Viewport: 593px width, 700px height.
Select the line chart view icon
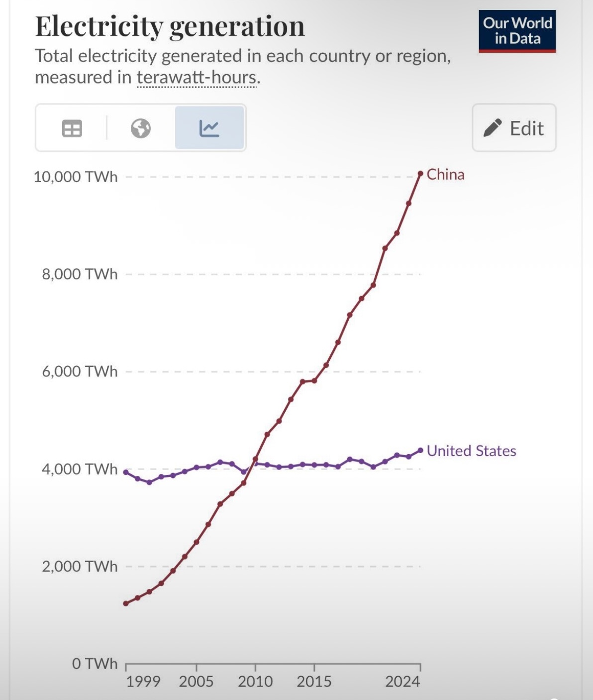click(x=209, y=128)
